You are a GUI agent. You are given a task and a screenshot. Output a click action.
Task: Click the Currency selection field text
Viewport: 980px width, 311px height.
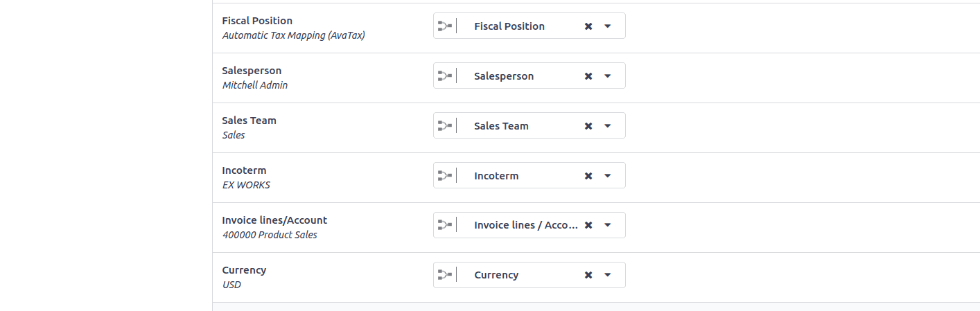coord(496,275)
